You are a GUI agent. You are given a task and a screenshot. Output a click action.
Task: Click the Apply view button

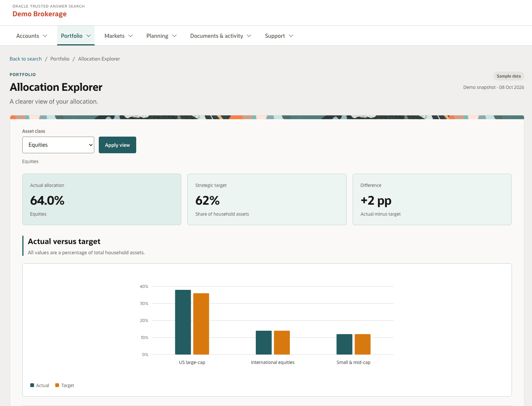(117, 145)
